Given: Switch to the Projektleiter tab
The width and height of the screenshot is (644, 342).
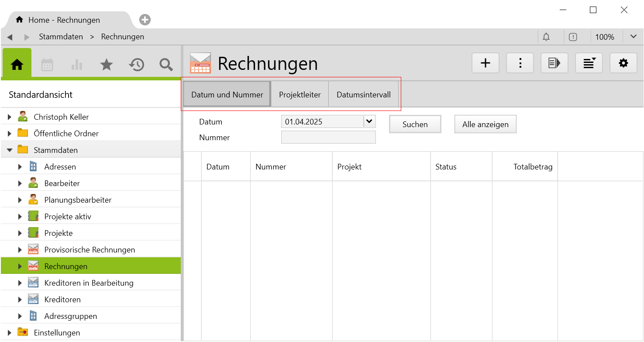Looking at the screenshot, I should (x=300, y=95).
